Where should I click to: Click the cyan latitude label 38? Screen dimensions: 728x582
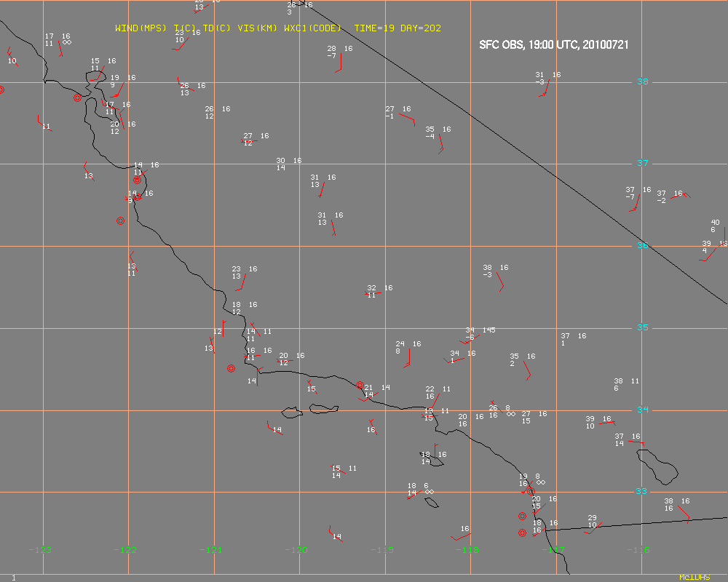point(643,81)
